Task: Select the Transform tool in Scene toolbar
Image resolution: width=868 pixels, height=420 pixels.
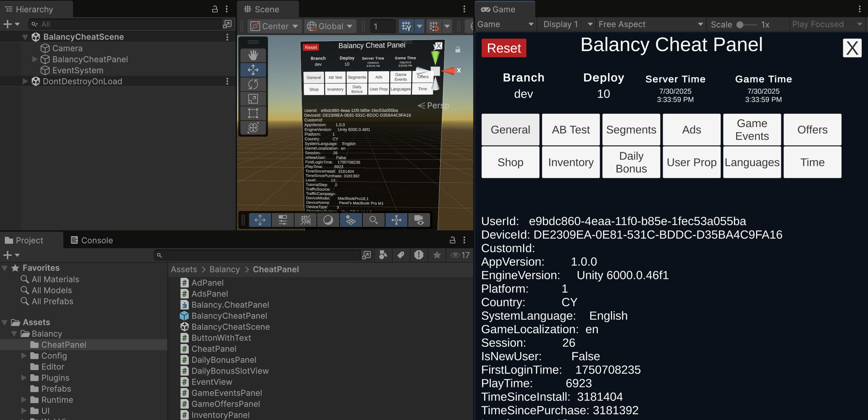Action: [x=253, y=128]
